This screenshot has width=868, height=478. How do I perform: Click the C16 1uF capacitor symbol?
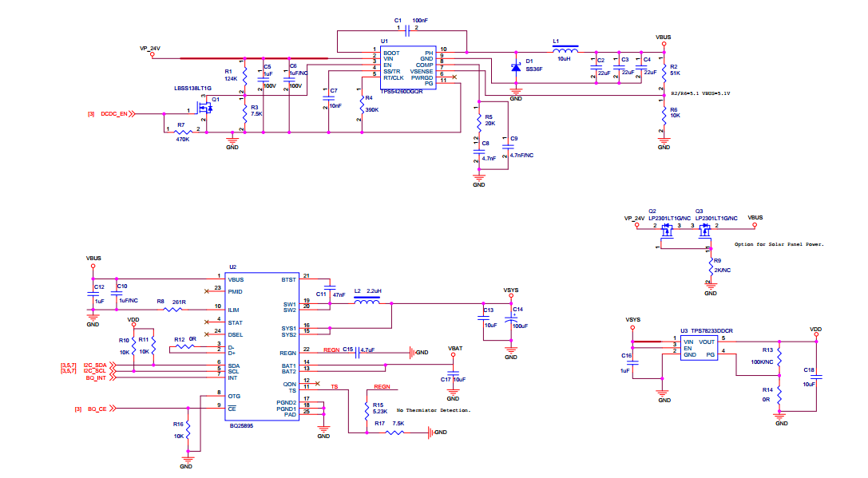point(632,363)
